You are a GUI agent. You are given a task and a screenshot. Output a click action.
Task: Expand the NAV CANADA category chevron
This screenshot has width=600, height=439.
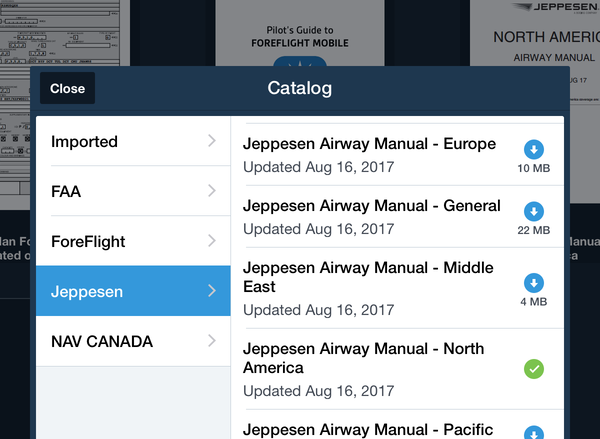click(x=212, y=341)
